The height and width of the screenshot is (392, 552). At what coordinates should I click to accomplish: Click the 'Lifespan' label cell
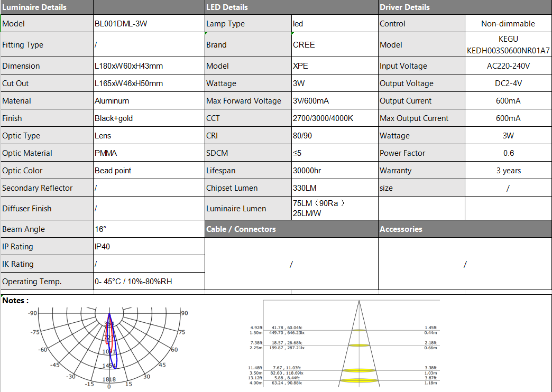pyautogui.click(x=248, y=170)
